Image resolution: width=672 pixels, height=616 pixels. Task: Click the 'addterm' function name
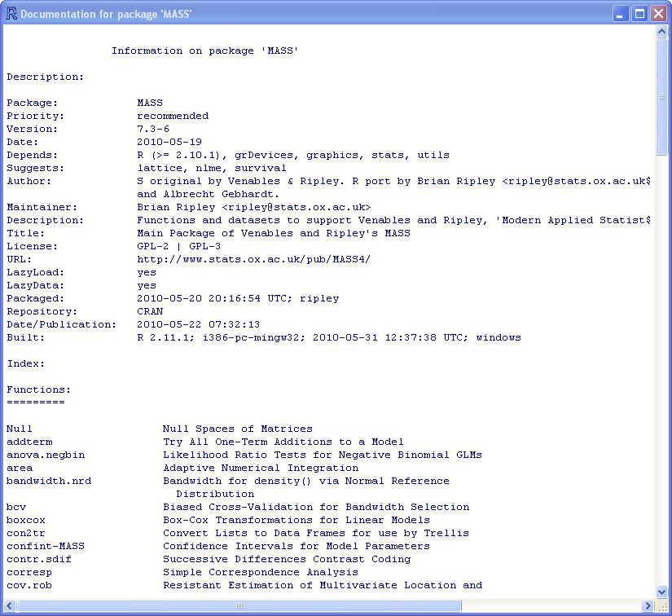[x=29, y=442]
